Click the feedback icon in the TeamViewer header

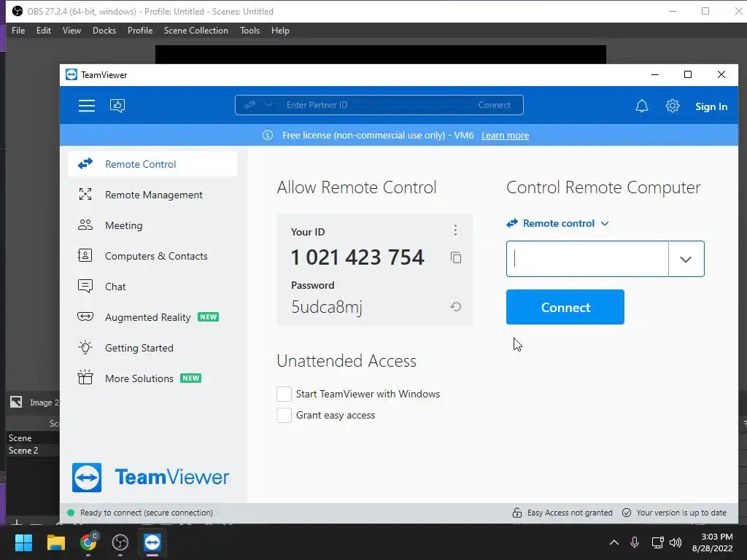pyautogui.click(x=117, y=105)
